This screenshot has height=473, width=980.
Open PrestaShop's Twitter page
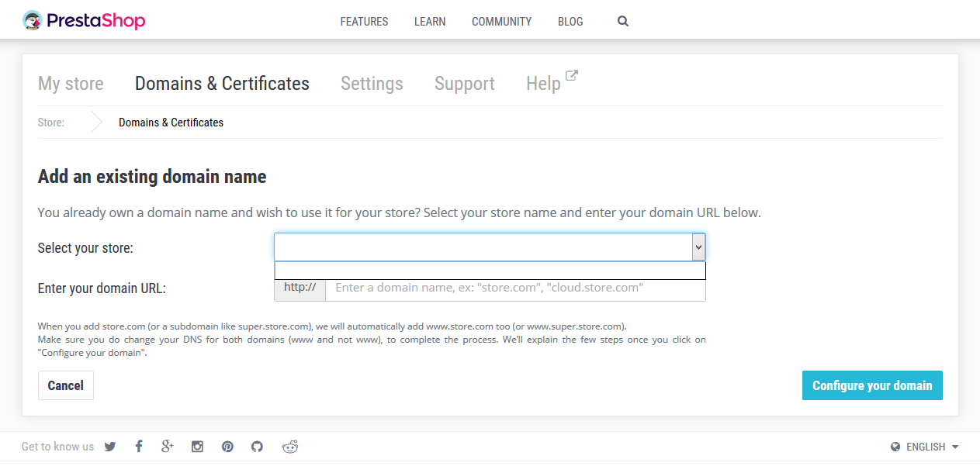[x=110, y=447]
